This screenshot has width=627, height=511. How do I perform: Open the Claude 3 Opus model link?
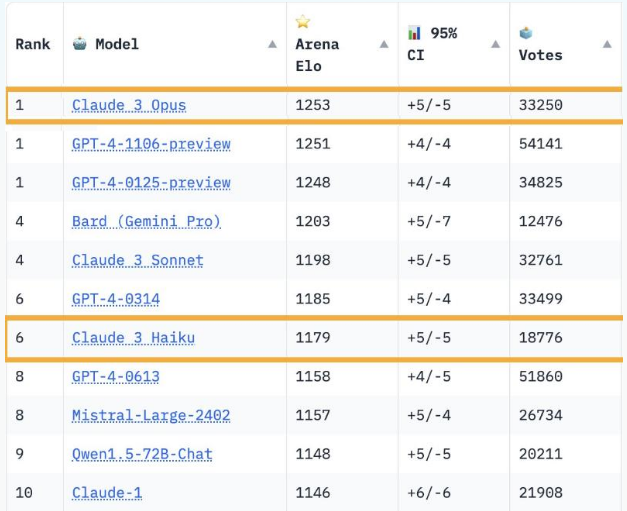point(129,105)
